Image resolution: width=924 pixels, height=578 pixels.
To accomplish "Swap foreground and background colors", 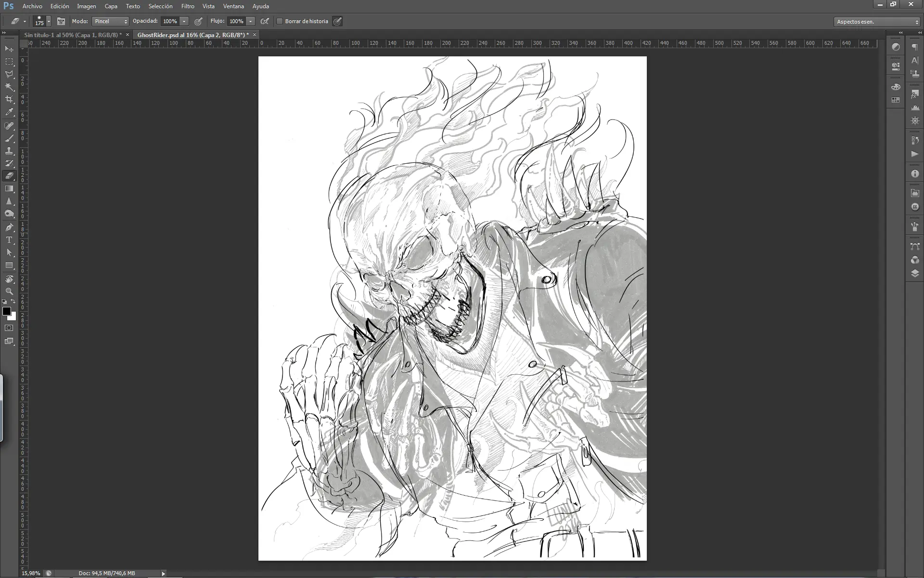I will [13, 302].
